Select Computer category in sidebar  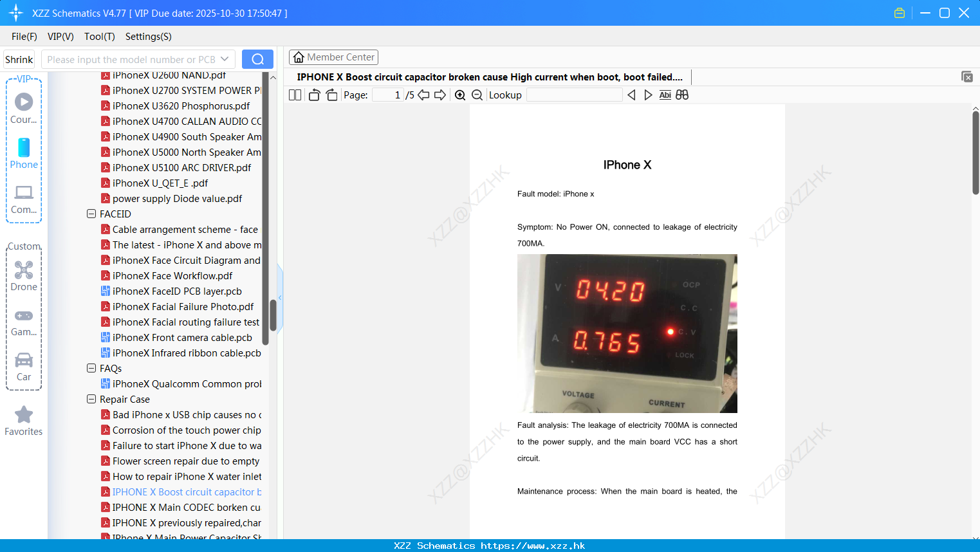[24, 199]
